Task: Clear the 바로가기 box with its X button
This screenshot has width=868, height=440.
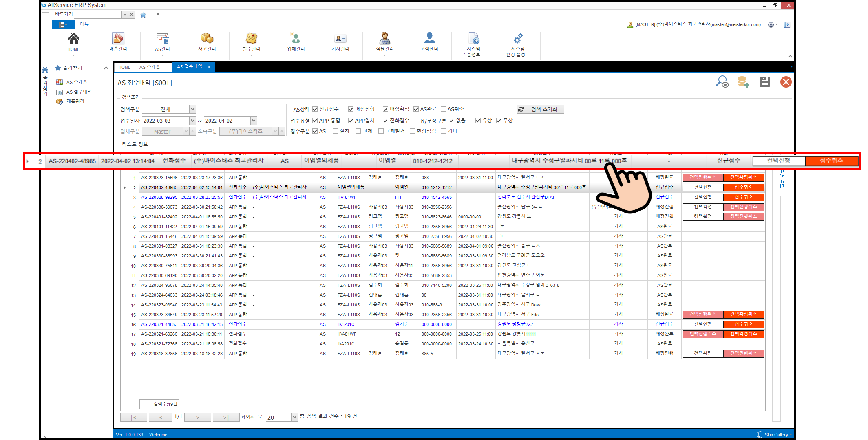Action: pos(131,15)
